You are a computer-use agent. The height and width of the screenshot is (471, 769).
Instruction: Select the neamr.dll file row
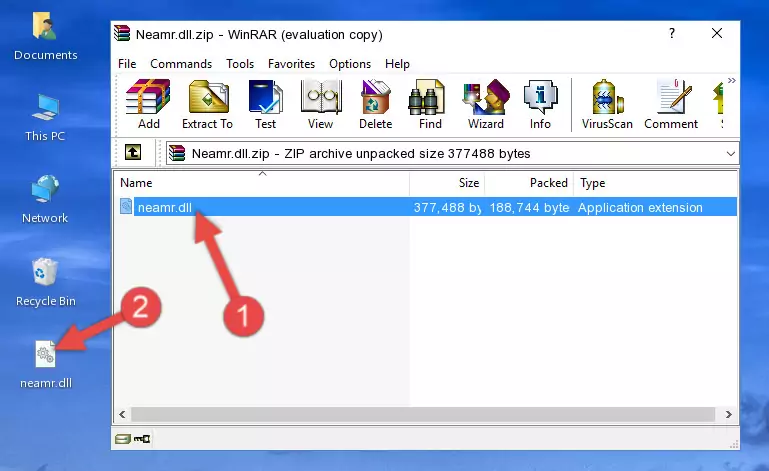coord(428,207)
